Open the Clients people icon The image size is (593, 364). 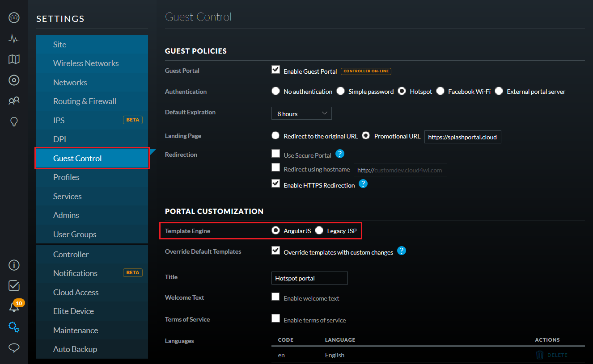(14, 101)
